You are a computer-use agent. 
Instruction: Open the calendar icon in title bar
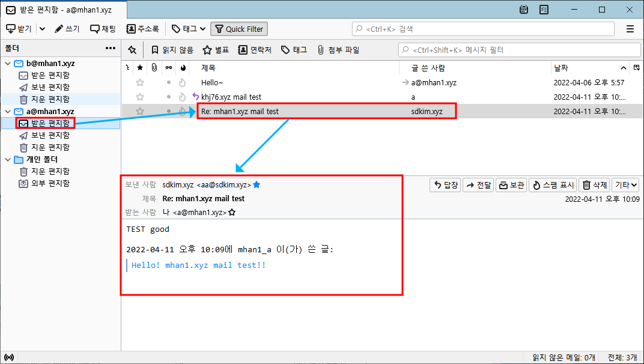click(x=524, y=10)
